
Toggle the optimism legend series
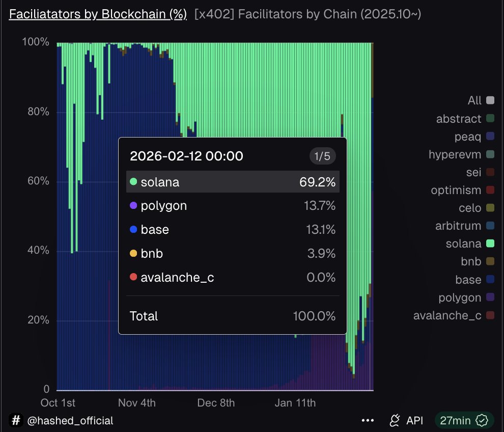(x=463, y=190)
